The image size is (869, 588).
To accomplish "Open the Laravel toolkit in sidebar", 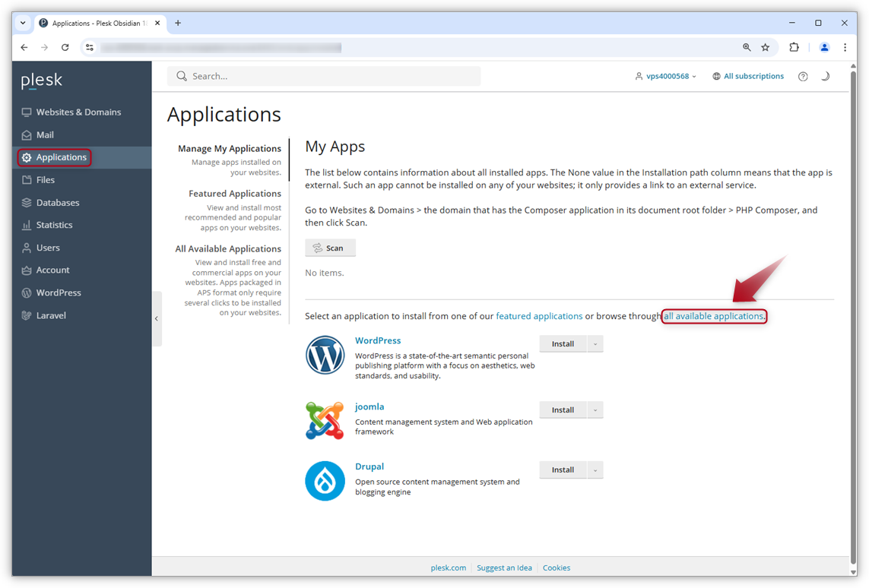I will point(50,315).
